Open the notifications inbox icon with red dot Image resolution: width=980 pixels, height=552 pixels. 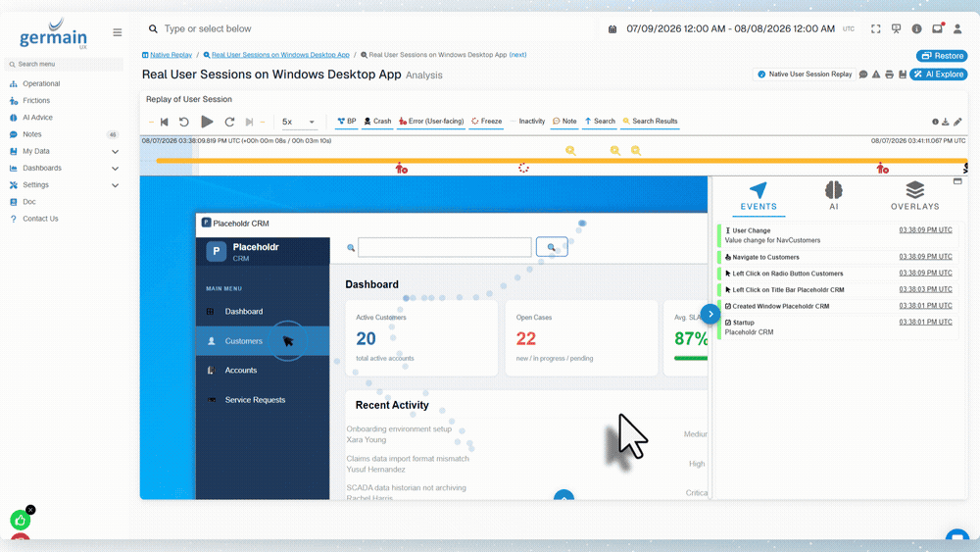[x=937, y=28]
